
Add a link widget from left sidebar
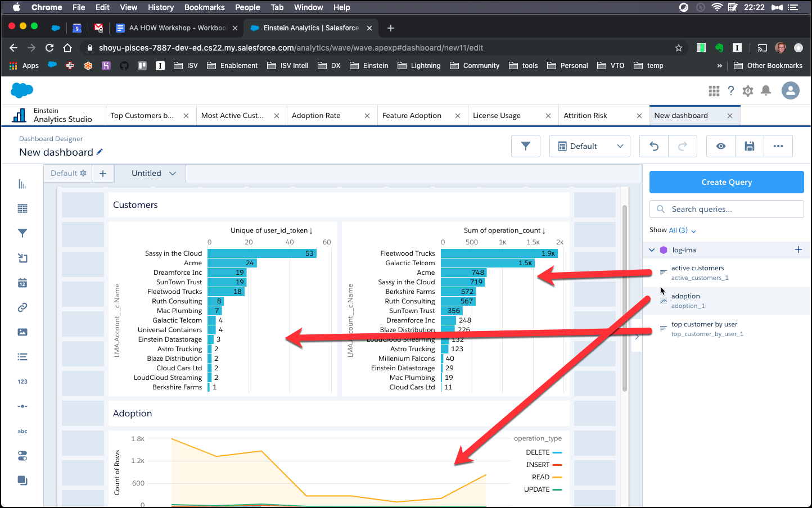coord(22,307)
